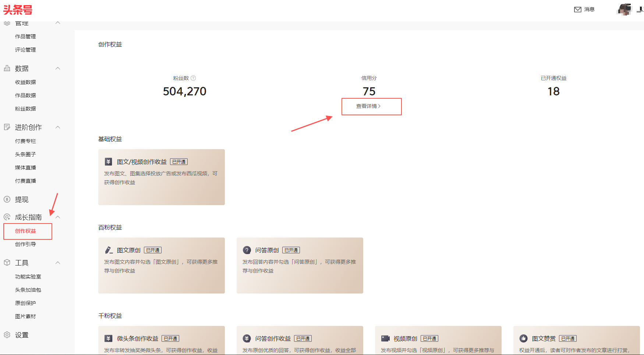Open 粉丝数据 in sidebar
The image size is (644, 355).
[25, 109]
